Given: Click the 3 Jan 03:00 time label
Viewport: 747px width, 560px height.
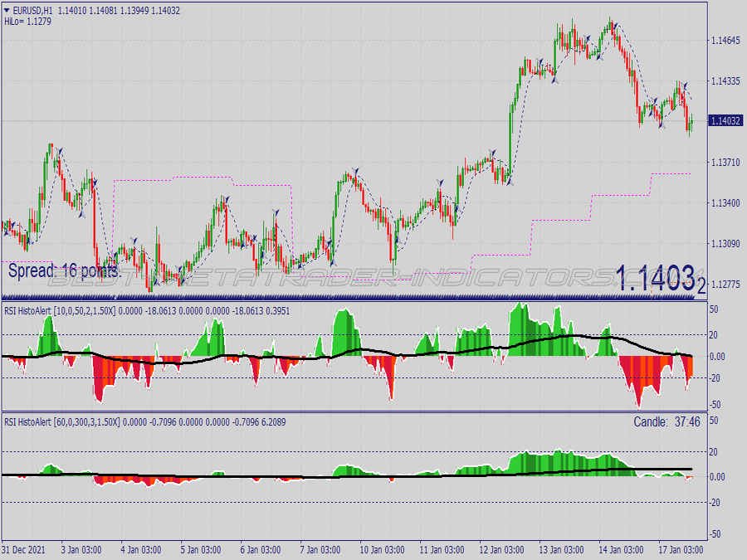Looking at the screenshot, I should (x=81, y=550).
